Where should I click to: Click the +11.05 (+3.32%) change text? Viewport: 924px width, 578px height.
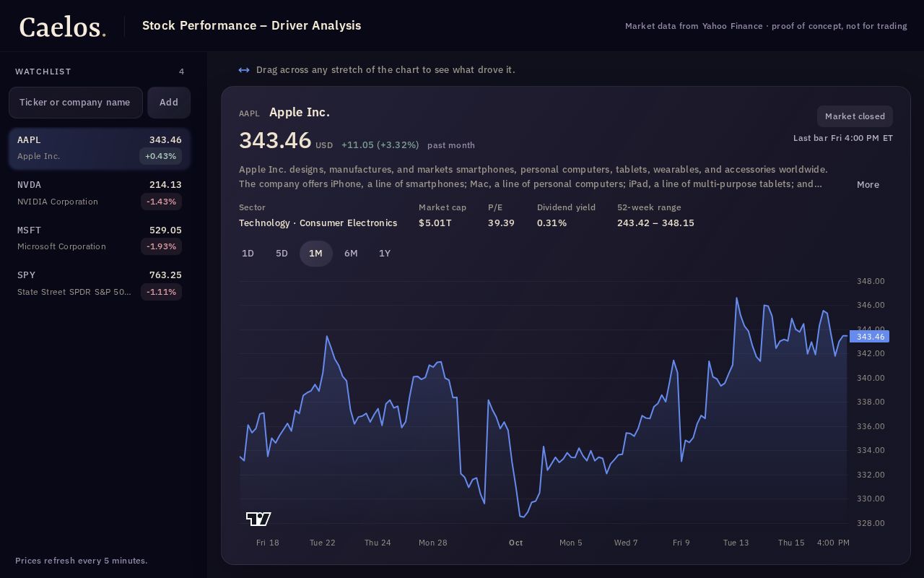pos(380,145)
